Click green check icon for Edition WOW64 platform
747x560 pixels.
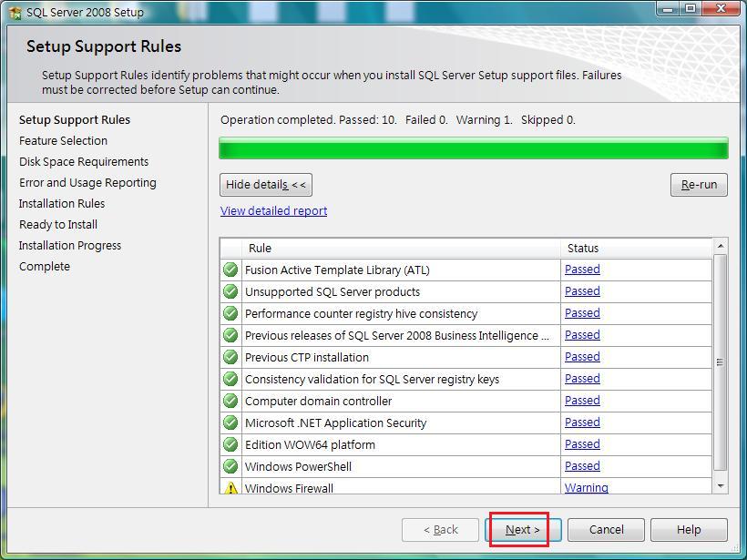pyautogui.click(x=230, y=444)
